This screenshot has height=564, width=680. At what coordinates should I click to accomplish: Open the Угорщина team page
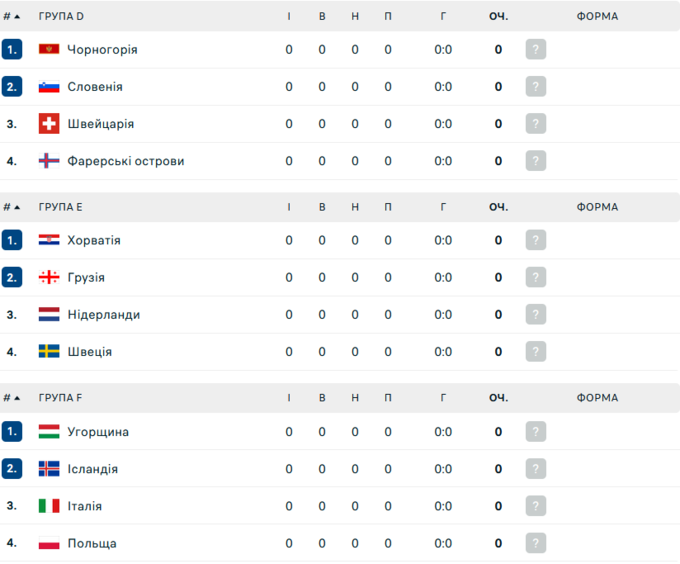coord(98,432)
